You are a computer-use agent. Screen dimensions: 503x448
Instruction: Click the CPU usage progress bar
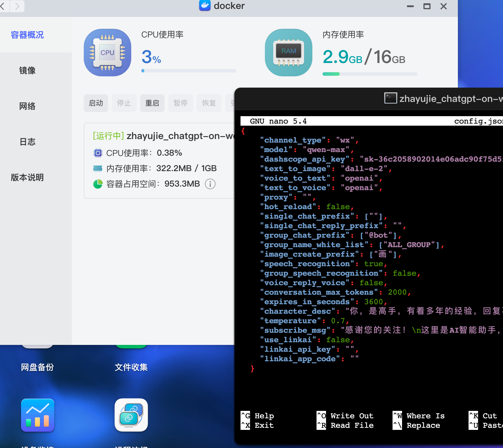click(x=189, y=71)
